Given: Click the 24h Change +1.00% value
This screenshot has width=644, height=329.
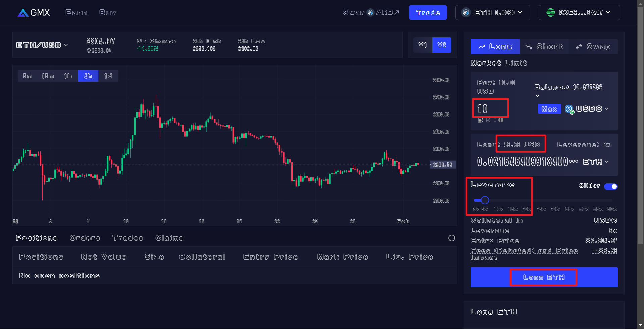Looking at the screenshot, I should [148, 49].
